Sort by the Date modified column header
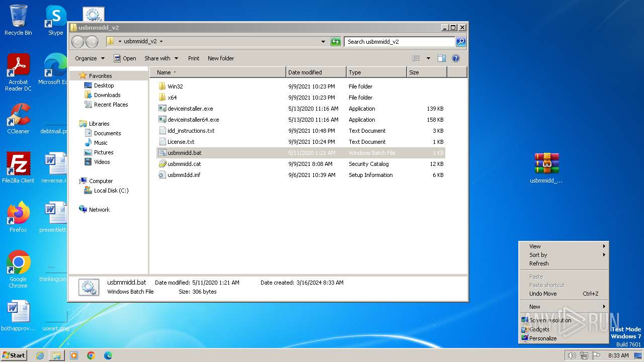Viewport: 644px width, 362px height. click(316, 72)
